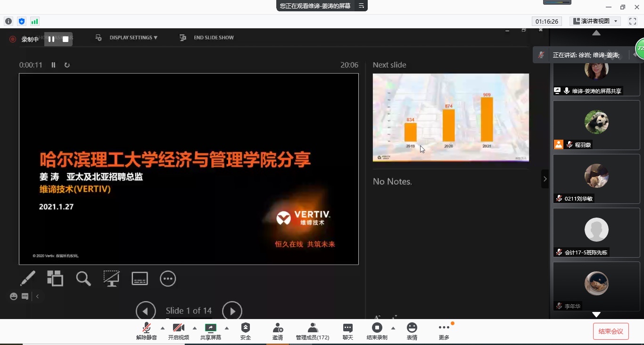This screenshot has width=644, height=345.
Task: Click the black out slideshow icon
Action: point(111,278)
